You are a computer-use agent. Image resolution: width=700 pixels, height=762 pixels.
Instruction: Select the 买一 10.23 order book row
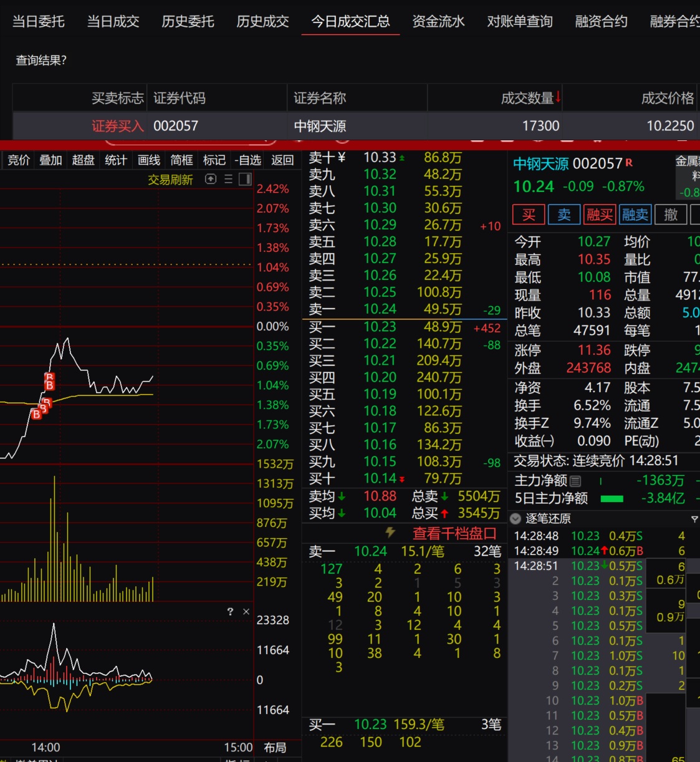[404, 327]
